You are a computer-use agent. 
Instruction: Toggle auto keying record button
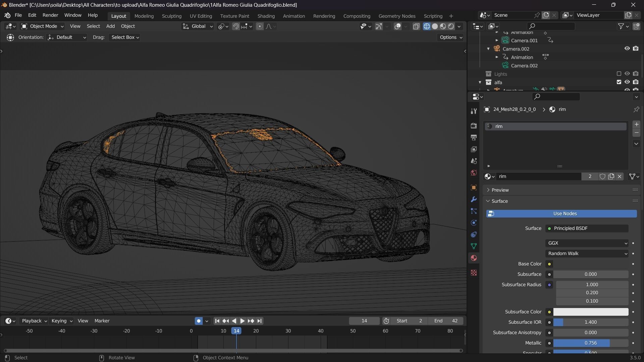point(199,321)
